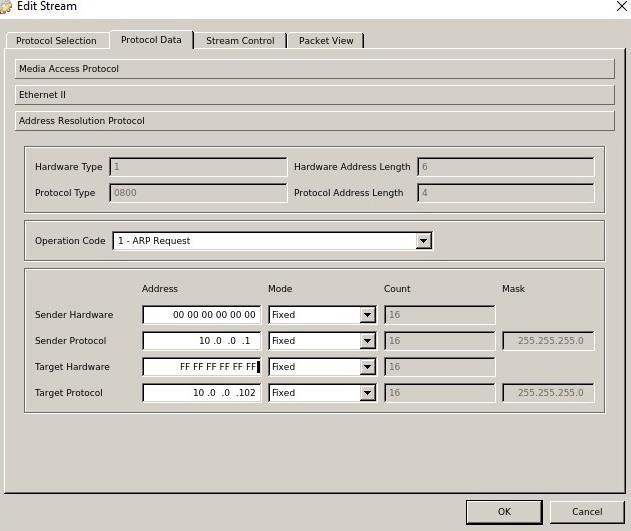Open Target Protocol mode dropdown
This screenshot has width=631, height=531.
pos(367,393)
